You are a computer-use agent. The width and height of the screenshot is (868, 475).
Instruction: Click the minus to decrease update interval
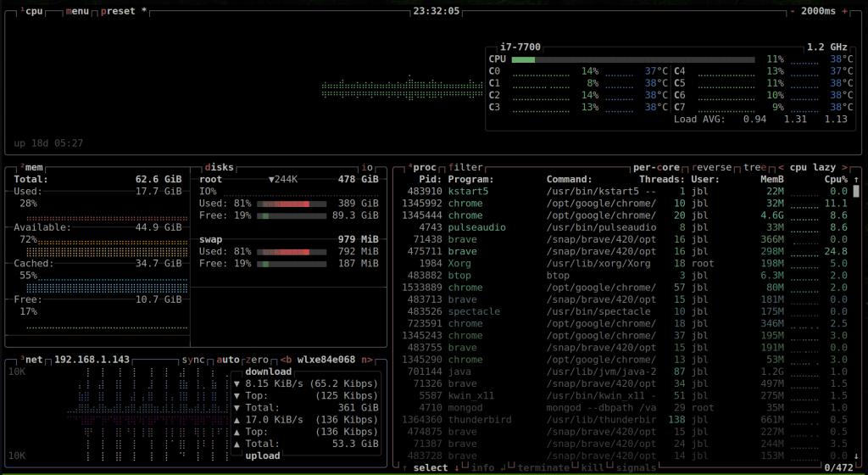click(792, 12)
